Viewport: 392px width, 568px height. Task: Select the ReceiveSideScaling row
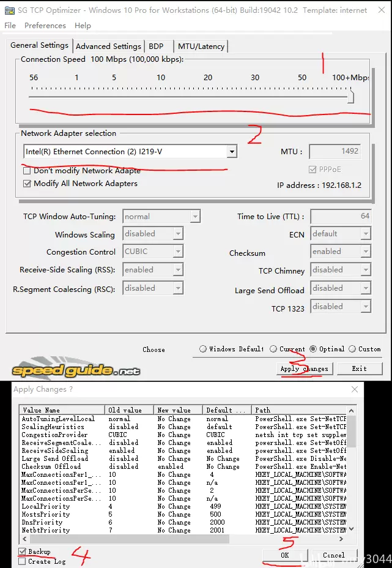[x=183, y=450]
